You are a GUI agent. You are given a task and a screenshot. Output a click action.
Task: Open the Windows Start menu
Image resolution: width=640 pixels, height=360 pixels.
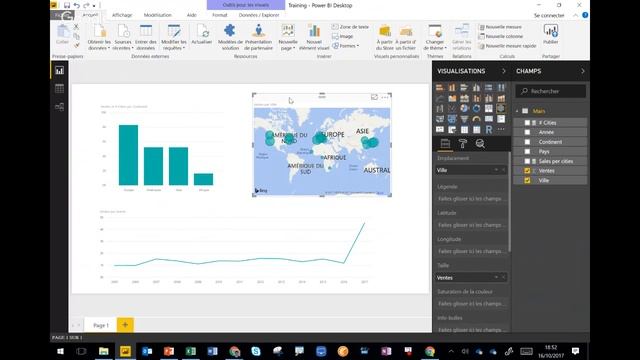coord(60,351)
